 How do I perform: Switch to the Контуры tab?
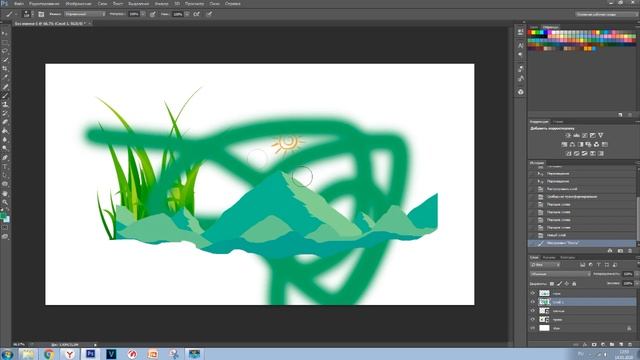tap(567, 257)
